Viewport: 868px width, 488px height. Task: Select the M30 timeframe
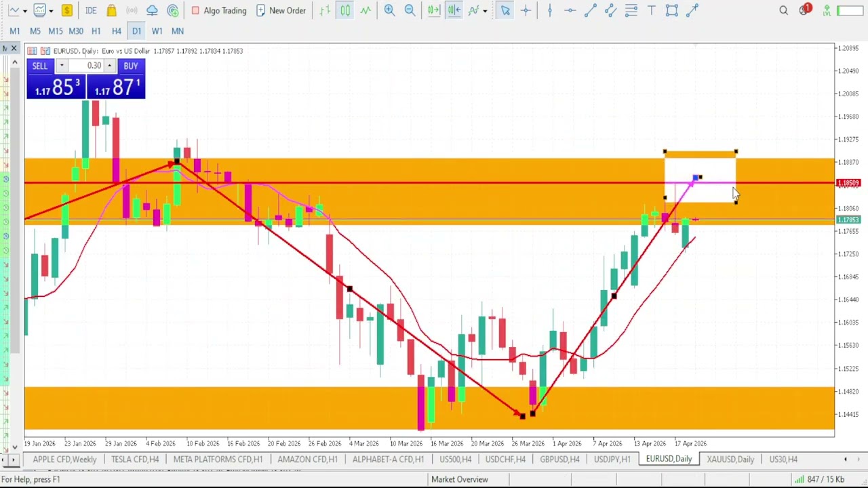tap(75, 30)
